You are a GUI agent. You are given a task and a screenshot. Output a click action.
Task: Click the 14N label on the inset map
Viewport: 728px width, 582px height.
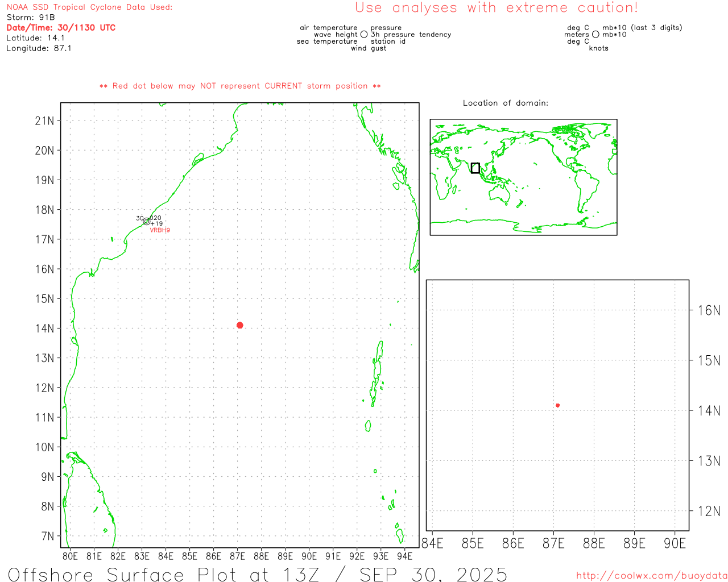[709, 410]
